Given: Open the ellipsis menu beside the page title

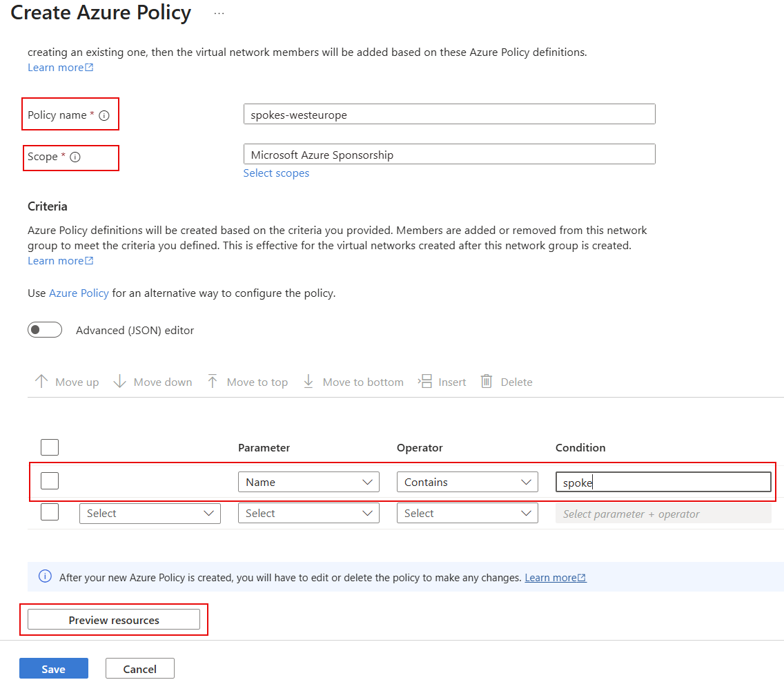Looking at the screenshot, I should [x=219, y=12].
